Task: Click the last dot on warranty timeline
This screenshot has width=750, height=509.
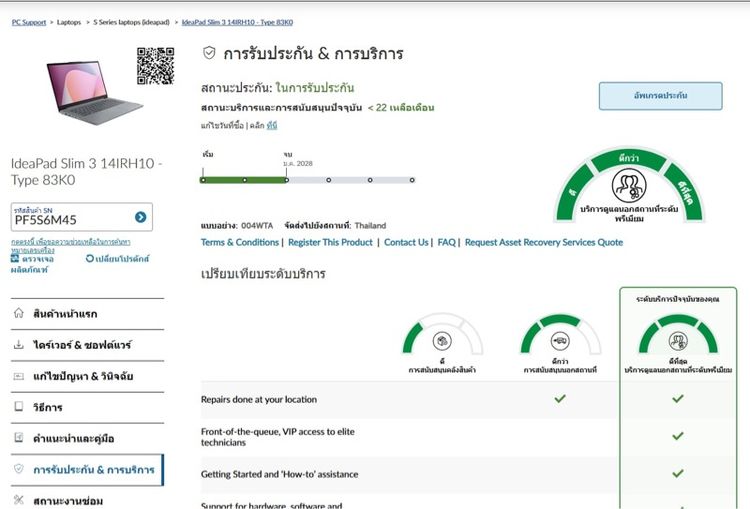Action: [412, 180]
